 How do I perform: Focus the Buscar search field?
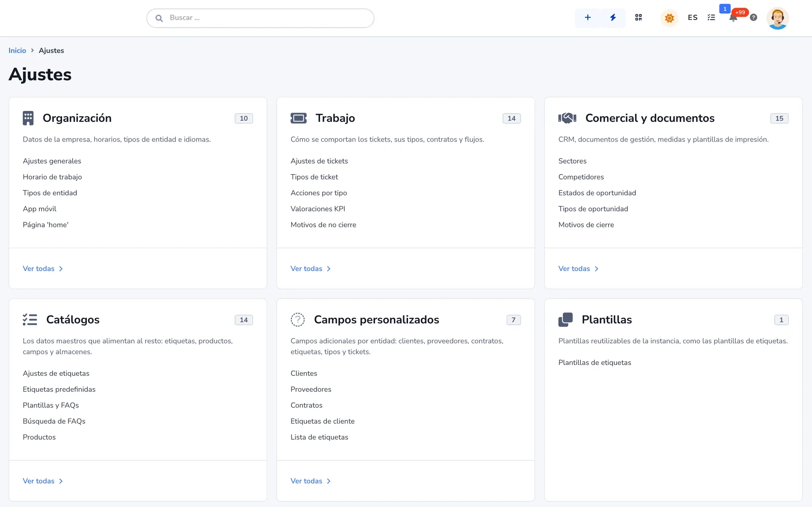260,18
